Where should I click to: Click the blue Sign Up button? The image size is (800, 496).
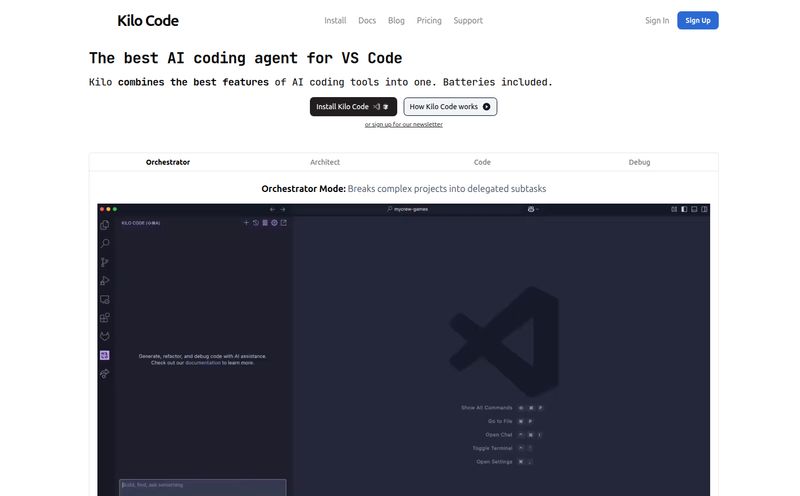[697, 20]
